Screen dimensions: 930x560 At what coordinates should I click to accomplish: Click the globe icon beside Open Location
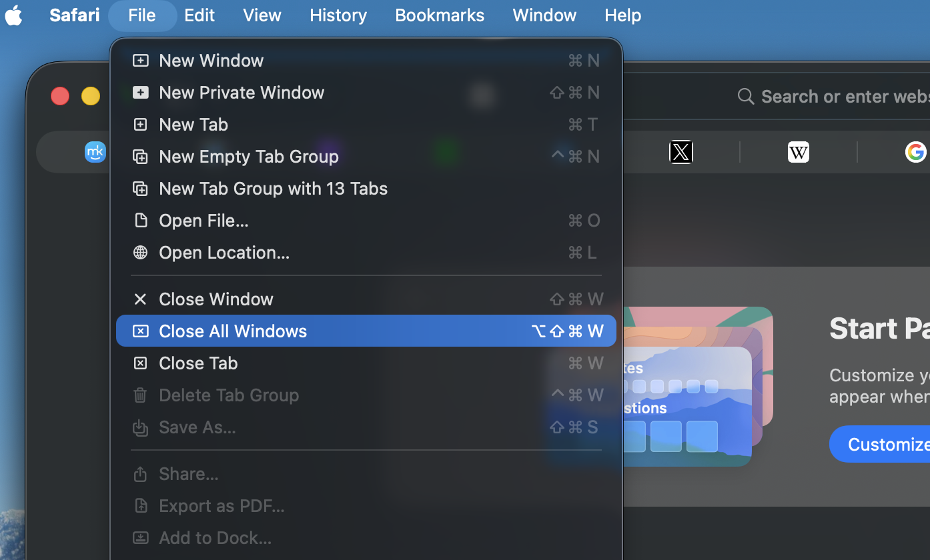pos(140,253)
